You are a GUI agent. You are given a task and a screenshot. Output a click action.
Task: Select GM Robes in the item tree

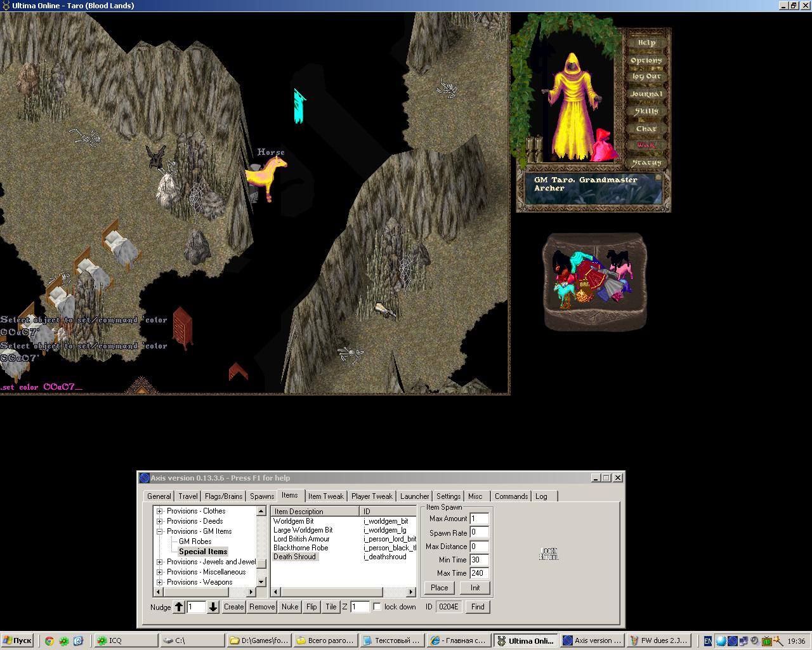click(195, 541)
